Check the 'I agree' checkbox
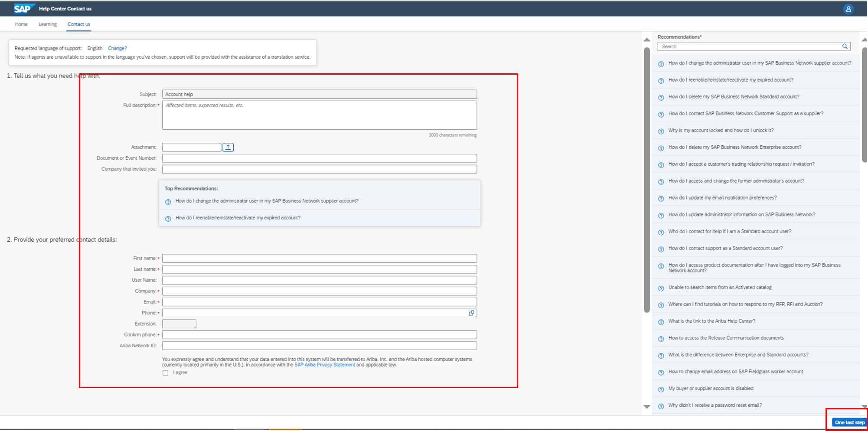 coord(165,373)
